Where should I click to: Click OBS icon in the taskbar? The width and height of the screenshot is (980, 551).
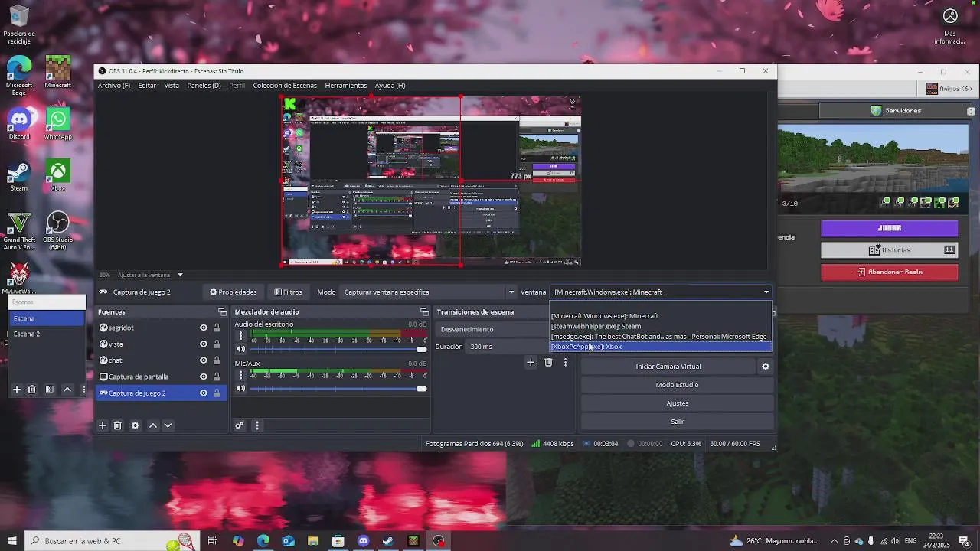click(439, 541)
